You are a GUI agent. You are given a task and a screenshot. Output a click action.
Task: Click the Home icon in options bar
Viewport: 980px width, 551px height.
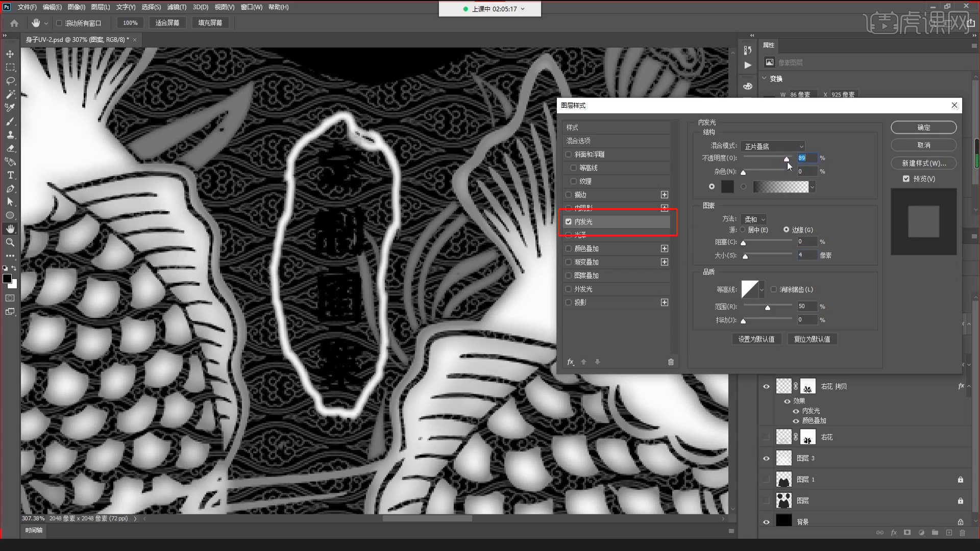14,23
